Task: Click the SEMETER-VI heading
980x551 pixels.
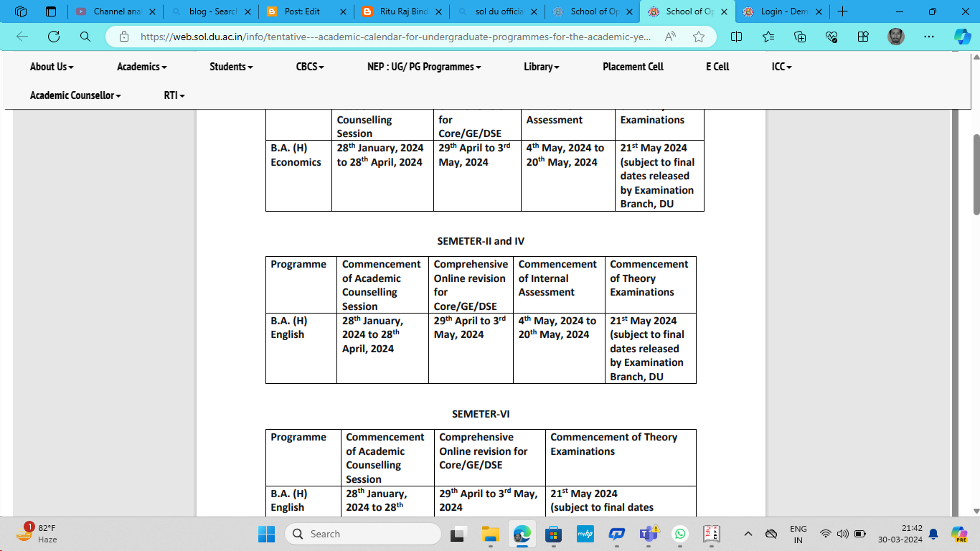Action: pyautogui.click(x=481, y=414)
